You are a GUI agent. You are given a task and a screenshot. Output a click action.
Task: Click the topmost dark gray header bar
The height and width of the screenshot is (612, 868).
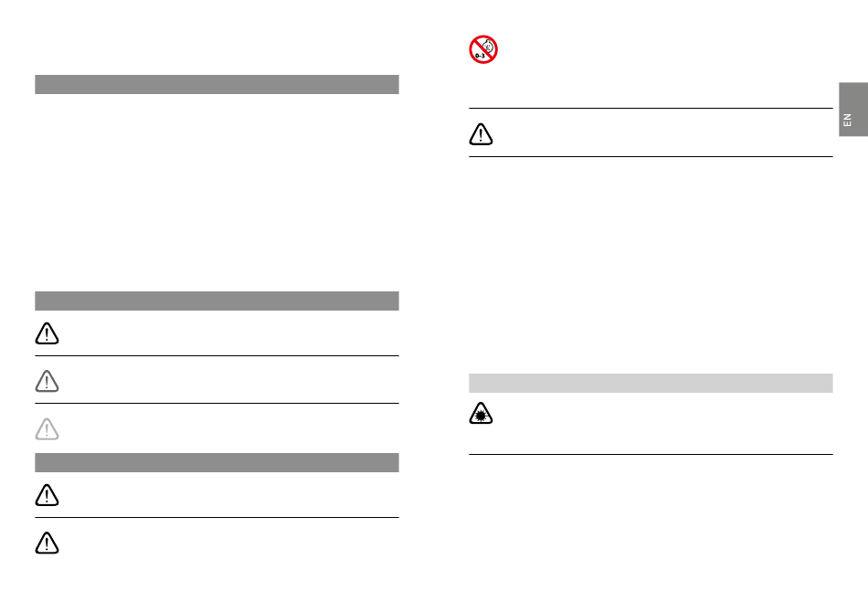pyautogui.click(x=217, y=85)
